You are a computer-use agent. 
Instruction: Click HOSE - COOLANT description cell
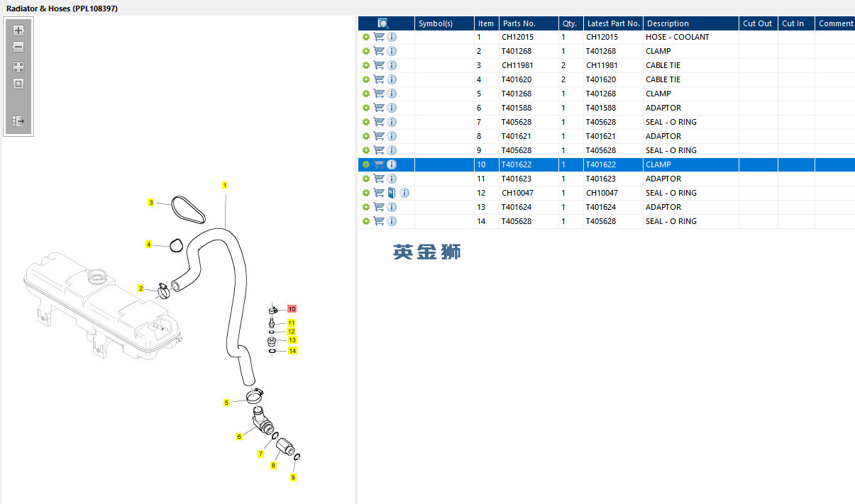point(678,37)
